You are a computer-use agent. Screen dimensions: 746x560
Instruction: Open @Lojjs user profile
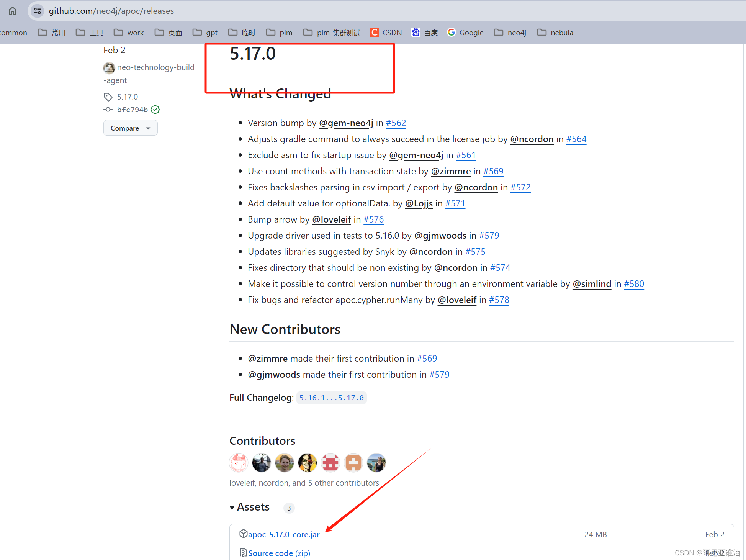(419, 203)
